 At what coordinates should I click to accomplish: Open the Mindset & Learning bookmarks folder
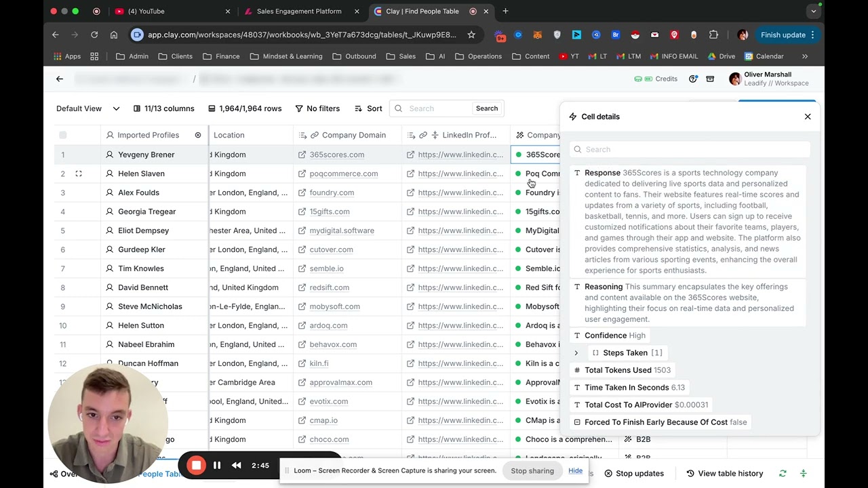285,56
